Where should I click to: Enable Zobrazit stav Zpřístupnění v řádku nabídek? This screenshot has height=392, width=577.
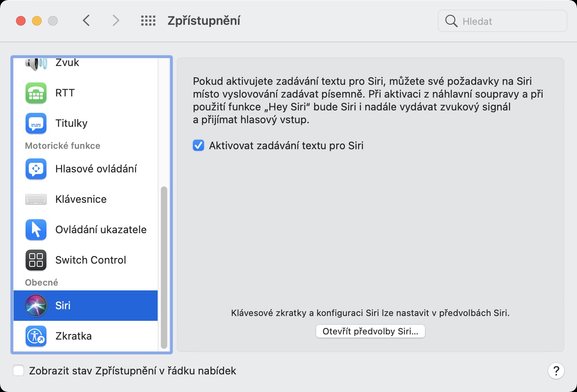pyautogui.click(x=18, y=371)
